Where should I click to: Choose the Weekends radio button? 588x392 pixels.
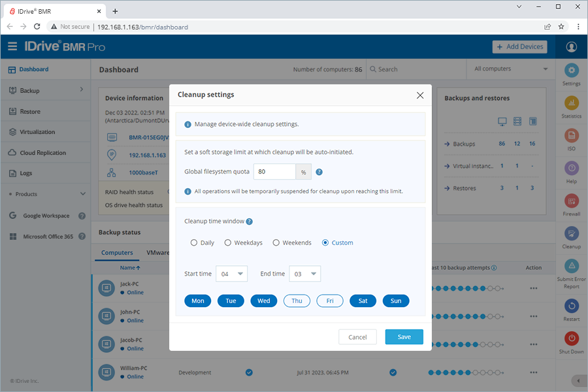[276, 242]
